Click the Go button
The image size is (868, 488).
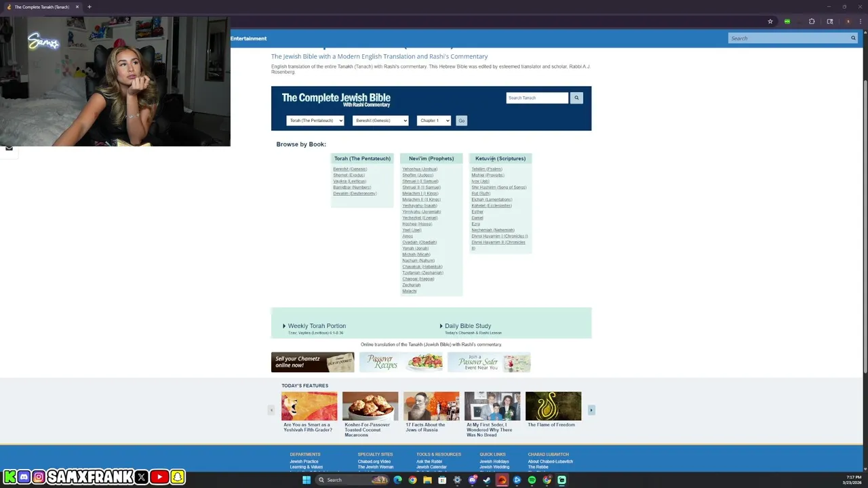462,121
